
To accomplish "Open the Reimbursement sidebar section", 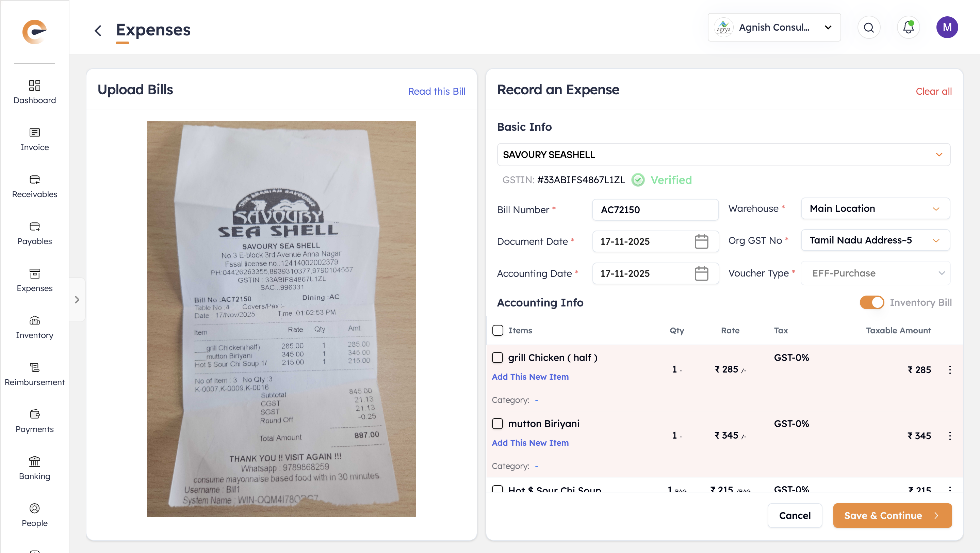I will pos(35,374).
